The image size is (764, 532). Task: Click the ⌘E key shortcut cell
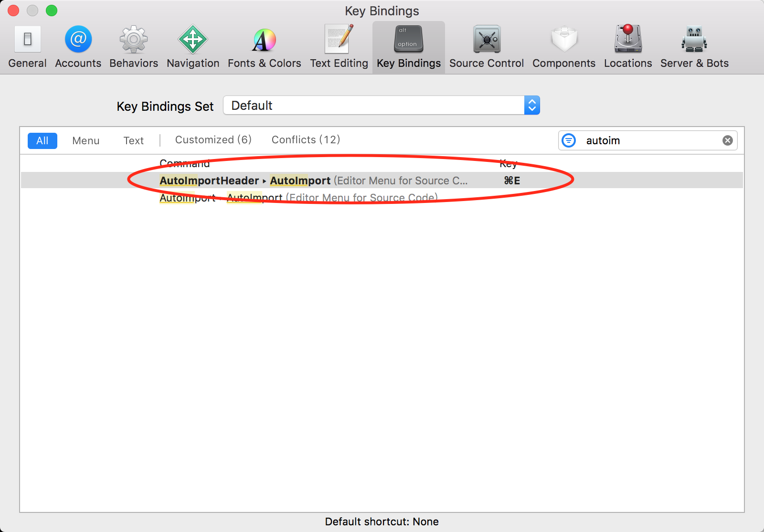(512, 181)
